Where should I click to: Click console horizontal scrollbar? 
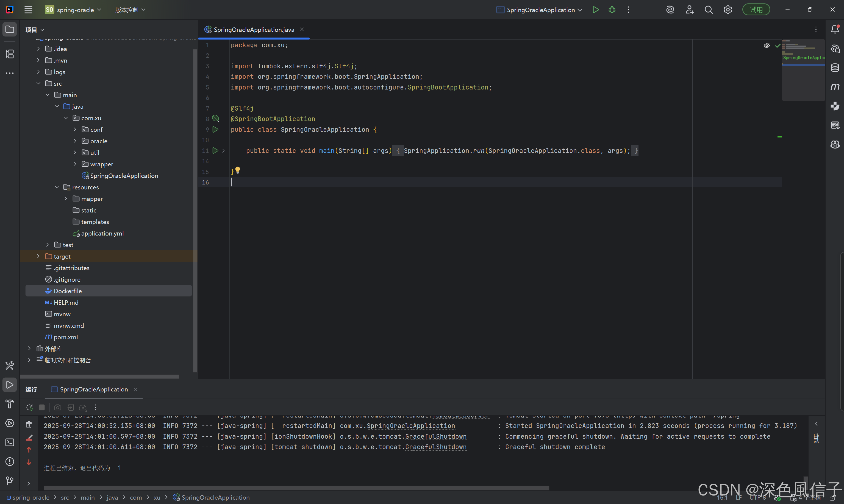pos(296,488)
